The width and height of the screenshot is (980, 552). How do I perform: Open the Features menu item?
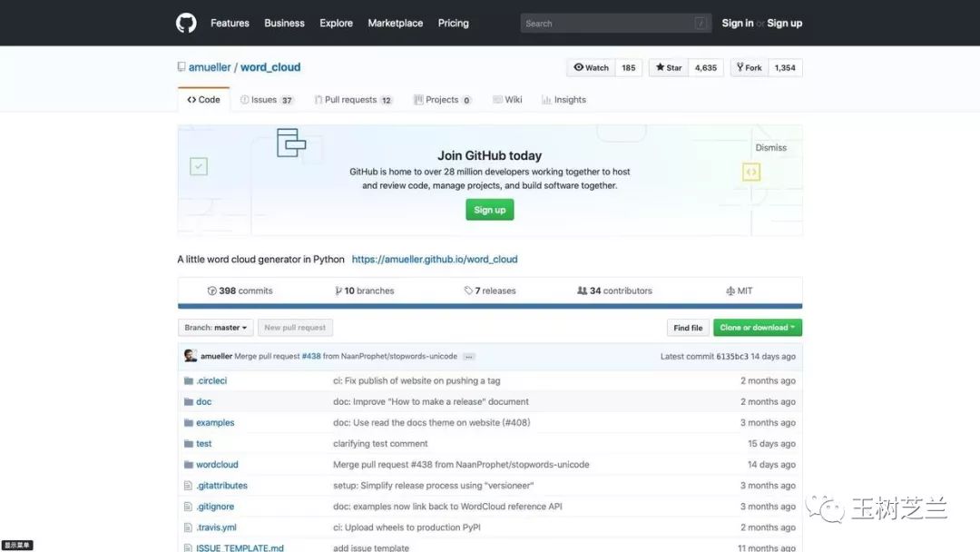[x=230, y=23]
